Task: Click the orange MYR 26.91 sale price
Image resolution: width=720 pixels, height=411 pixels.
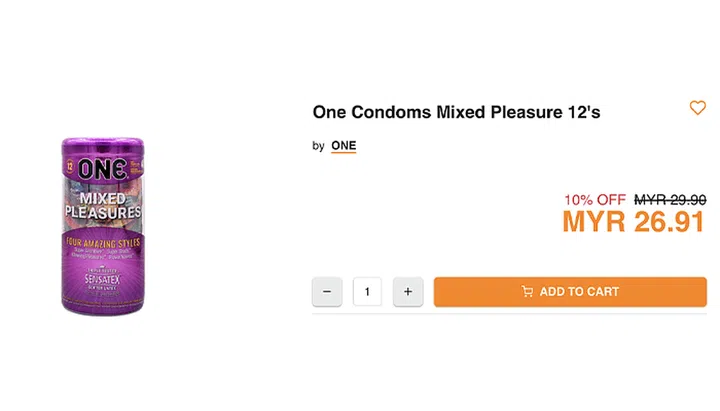Action: coord(634,221)
